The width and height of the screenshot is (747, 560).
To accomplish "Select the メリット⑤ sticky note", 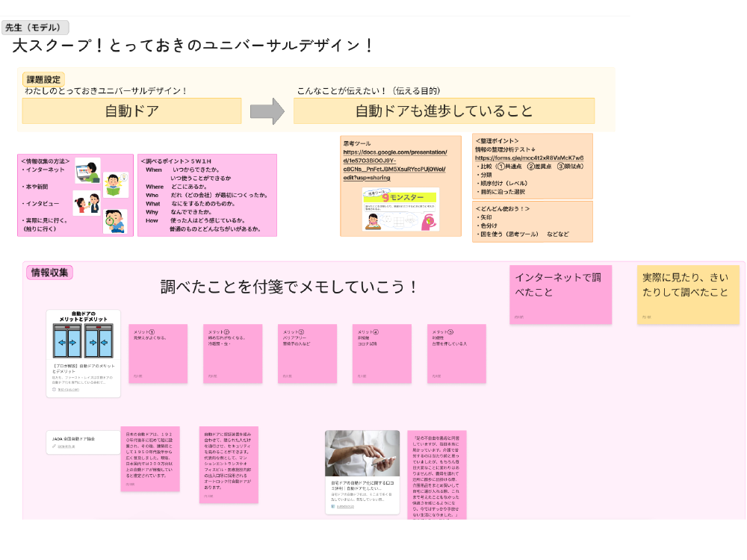I will pyautogui.click(x=456, y=353).
